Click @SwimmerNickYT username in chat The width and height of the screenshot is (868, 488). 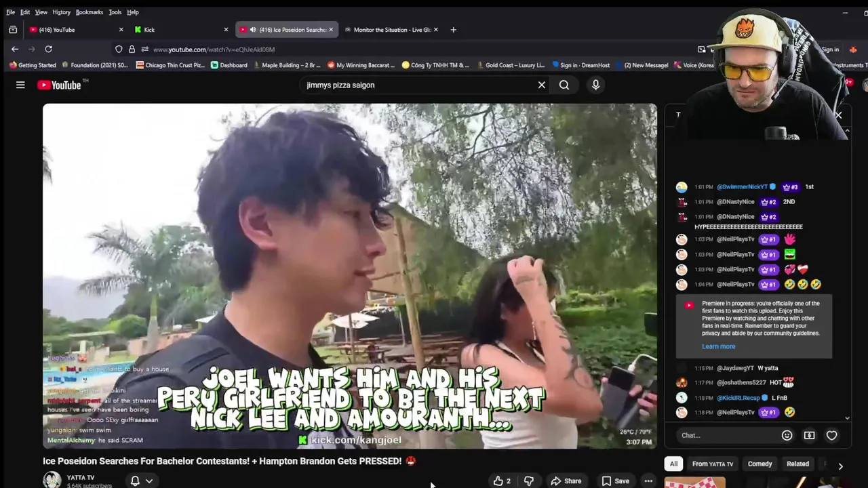(742, 187)
